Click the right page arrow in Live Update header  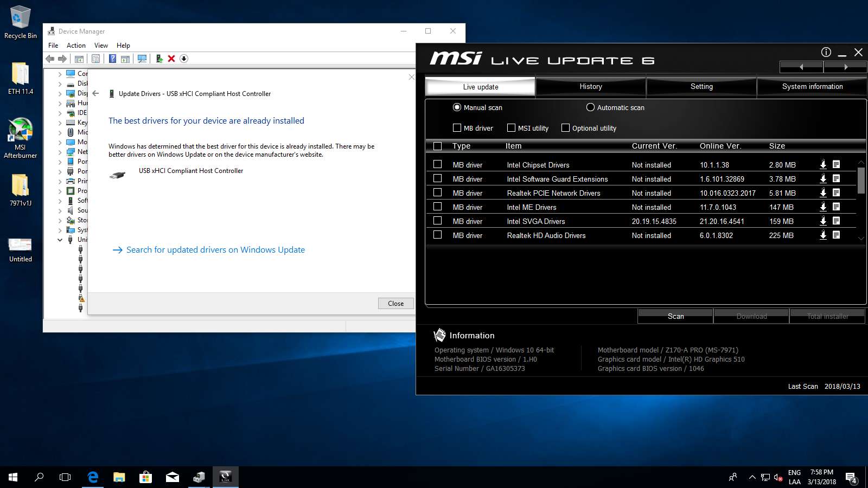pos(845,67)
